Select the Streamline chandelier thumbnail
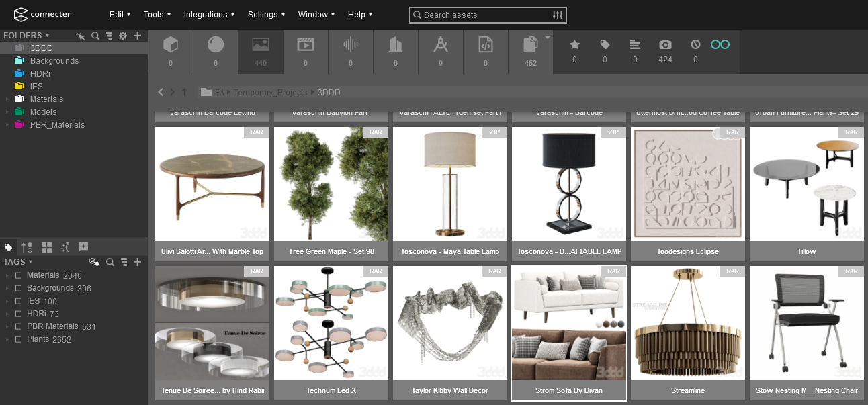The width and height of the screenshot is (868, 405). point(688,324)
